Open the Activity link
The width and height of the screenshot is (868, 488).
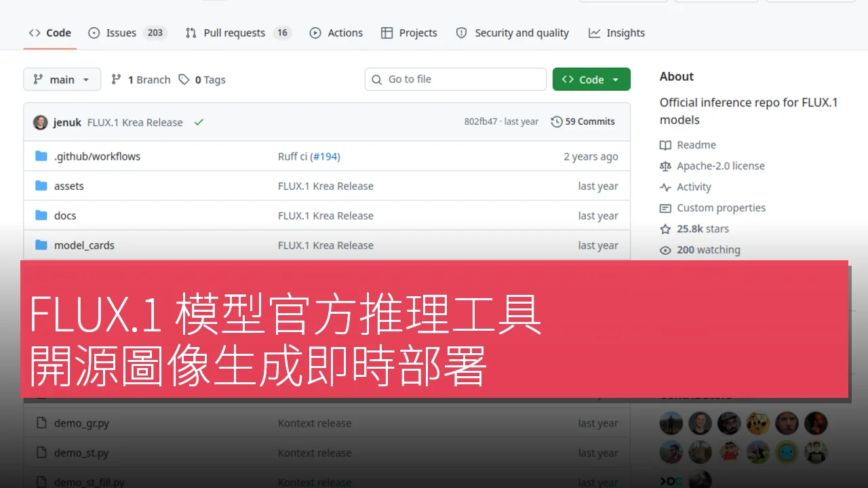pos(694,187)
